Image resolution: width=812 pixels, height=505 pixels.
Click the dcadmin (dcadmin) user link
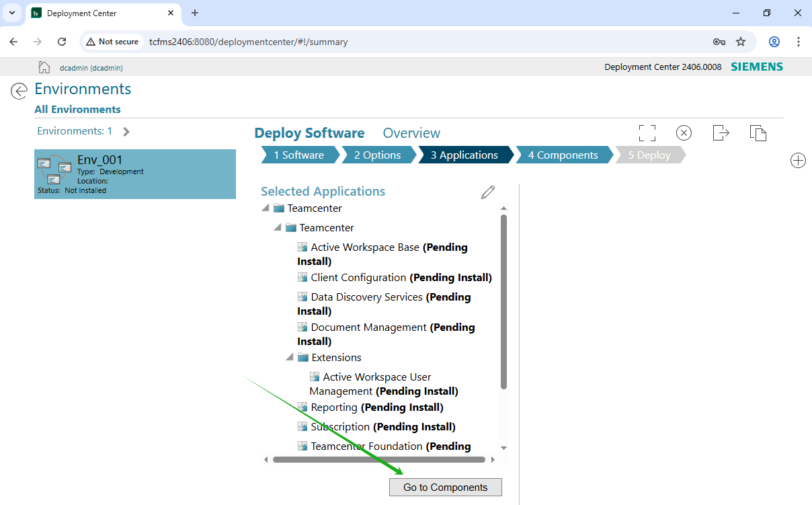(x=91, y=68)
